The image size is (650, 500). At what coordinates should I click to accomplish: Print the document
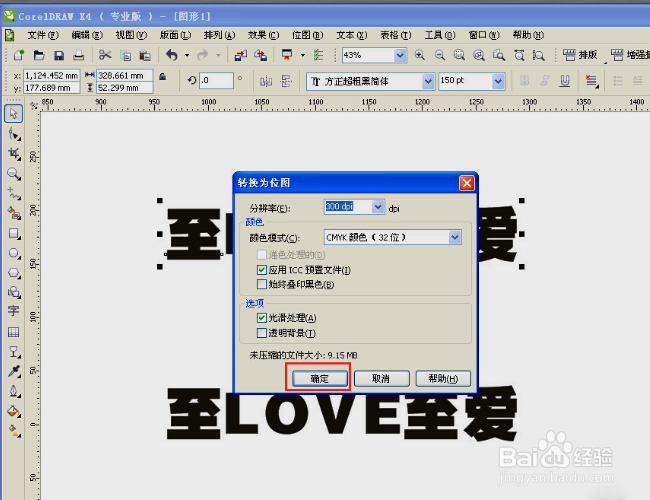coord(79,55)
